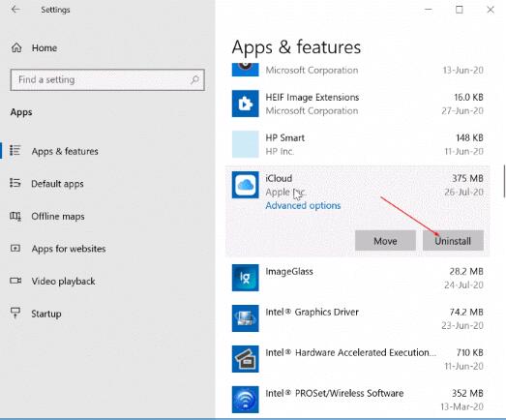This screenshot has width=506, height=420.
Task: Click the search magnifier icon
Action: pyautogui.click(x=194, y=79)
